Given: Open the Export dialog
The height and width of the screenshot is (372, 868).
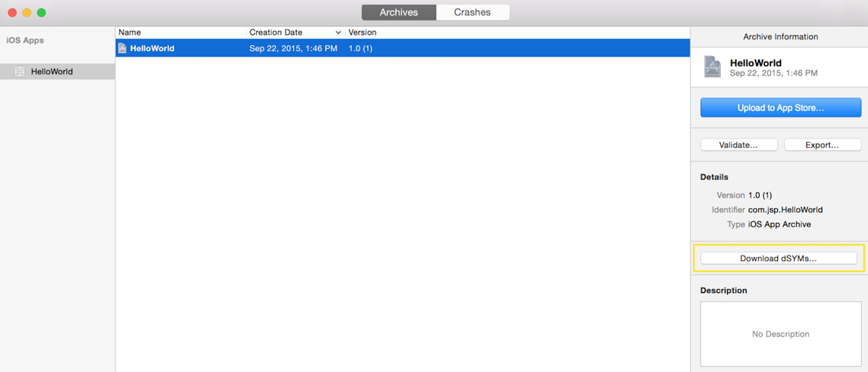Looking at the screenshot, I should (x=822, y=145).
